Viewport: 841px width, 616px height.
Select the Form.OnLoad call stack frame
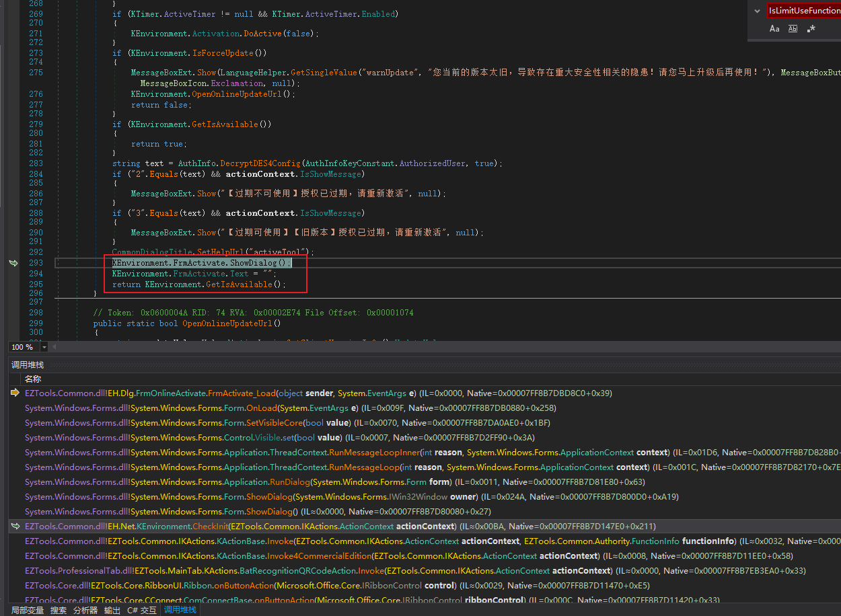pyautogui.click(x=202, y=408)
